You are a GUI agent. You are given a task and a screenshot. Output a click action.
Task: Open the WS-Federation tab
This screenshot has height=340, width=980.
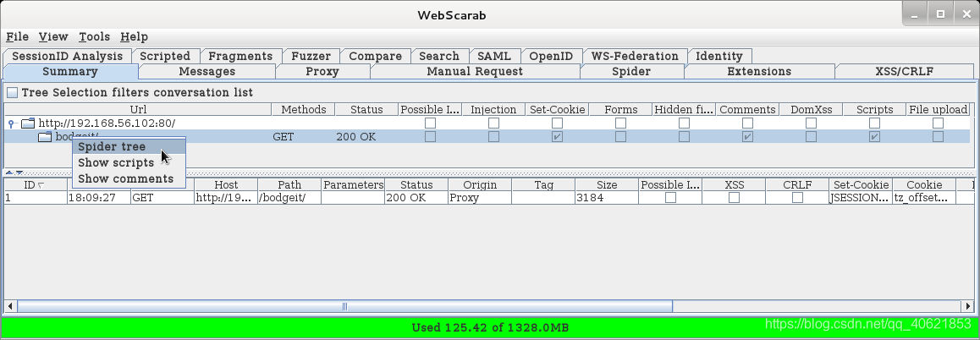(x=635, y=57)
